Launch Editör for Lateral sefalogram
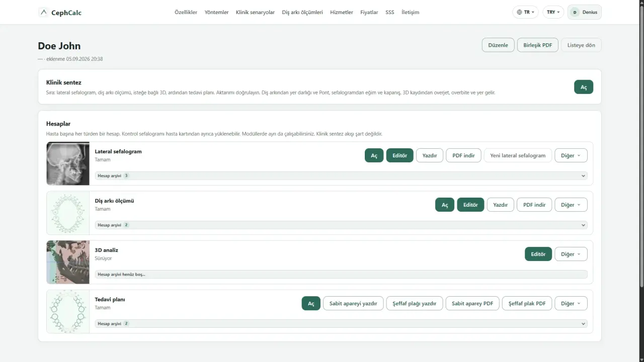The width and height of the screenshot is (644, 362). 400,155
